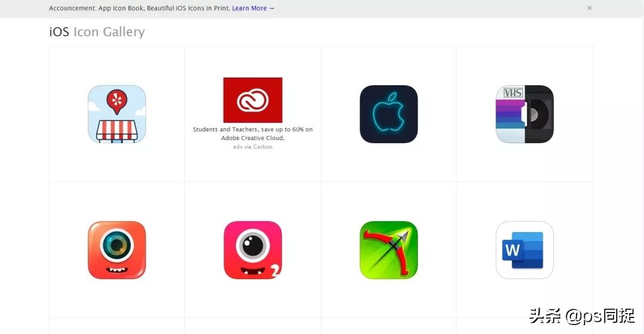This screenshot has height=334, width=644.
Task: Click the Adobe Creative Cloud ad image
Action: coord(253,100)
